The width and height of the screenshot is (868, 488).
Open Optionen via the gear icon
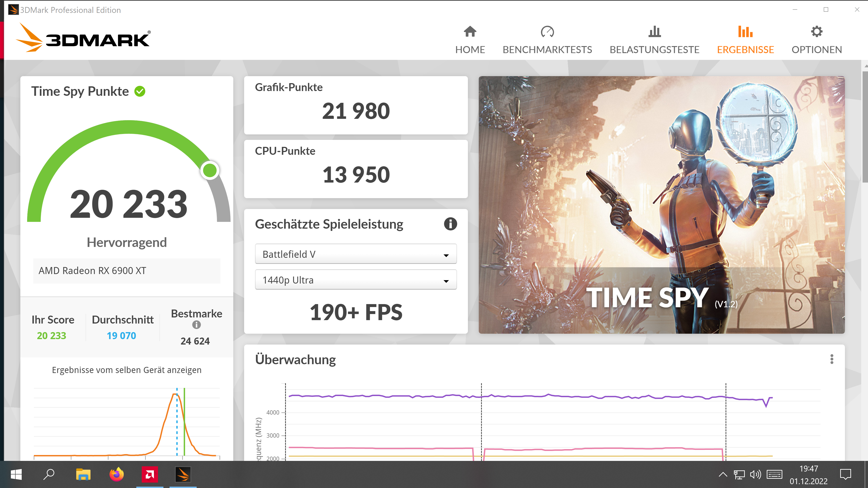[816, 32]
